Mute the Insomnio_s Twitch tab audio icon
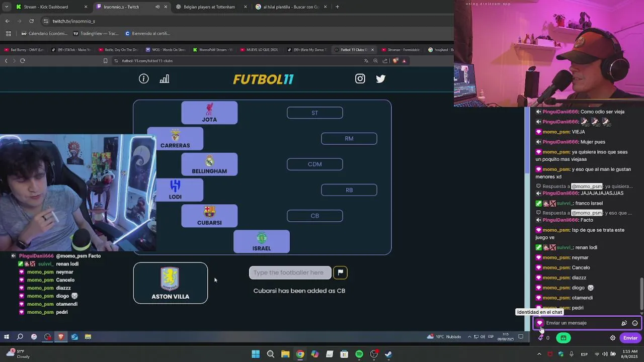The image size is (644, 362). 157,7
